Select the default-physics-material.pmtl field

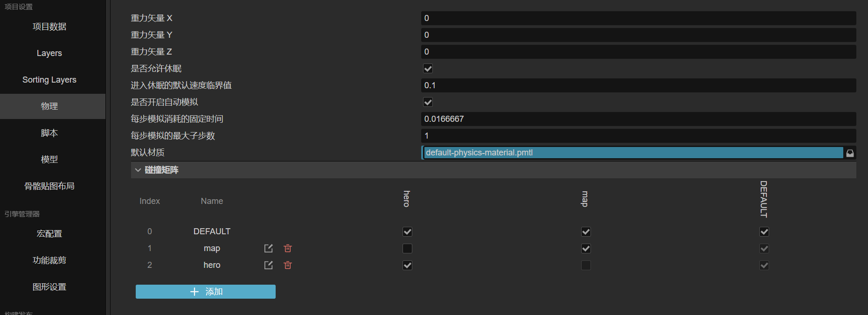(633, 153)
